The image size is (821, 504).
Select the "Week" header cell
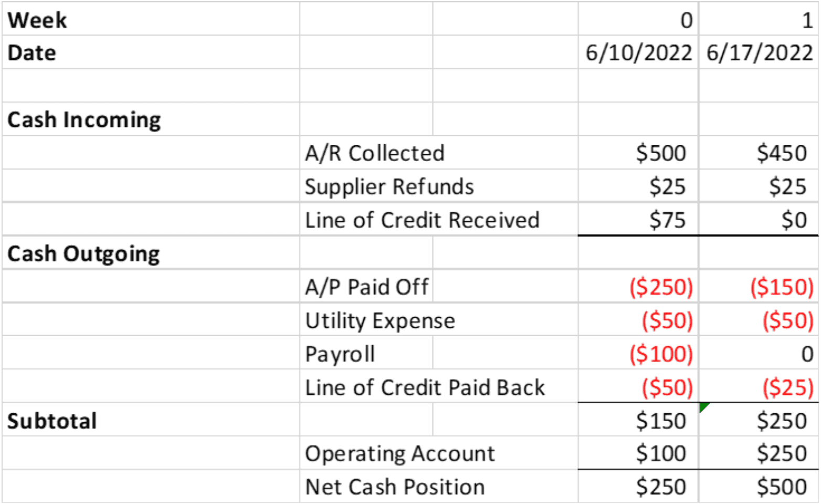pos(37,20)
